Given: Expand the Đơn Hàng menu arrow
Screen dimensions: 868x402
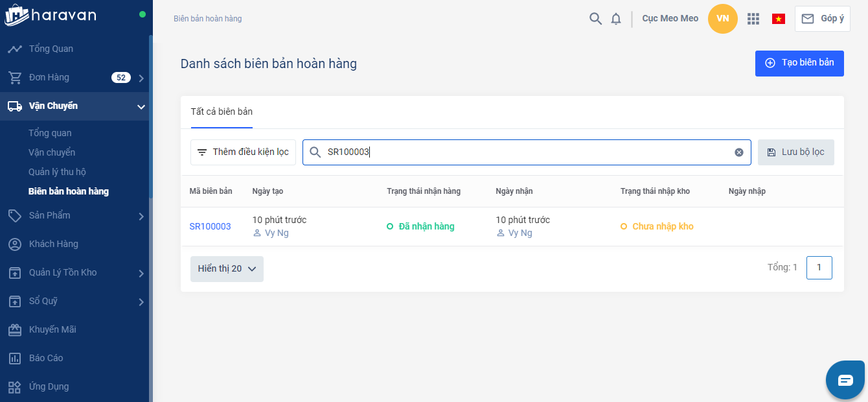Looking at the screenshot, I should tap(141, 78).
